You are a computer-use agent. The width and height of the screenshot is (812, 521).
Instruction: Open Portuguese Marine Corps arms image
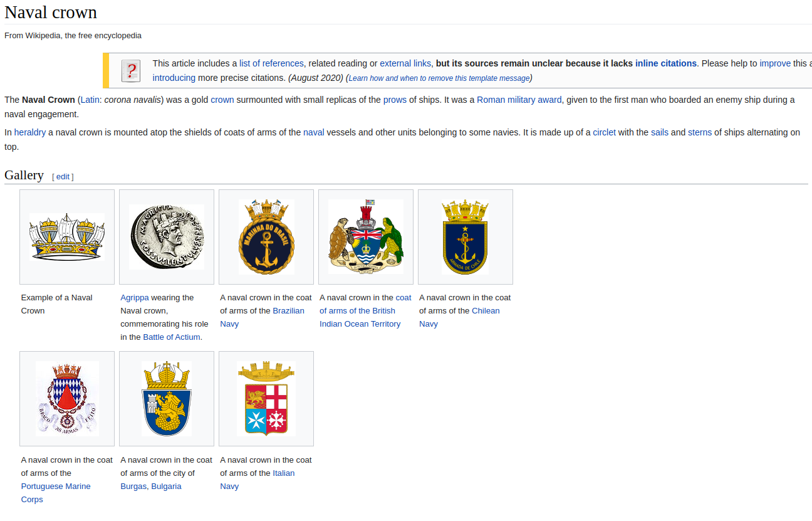click(67, 399)
